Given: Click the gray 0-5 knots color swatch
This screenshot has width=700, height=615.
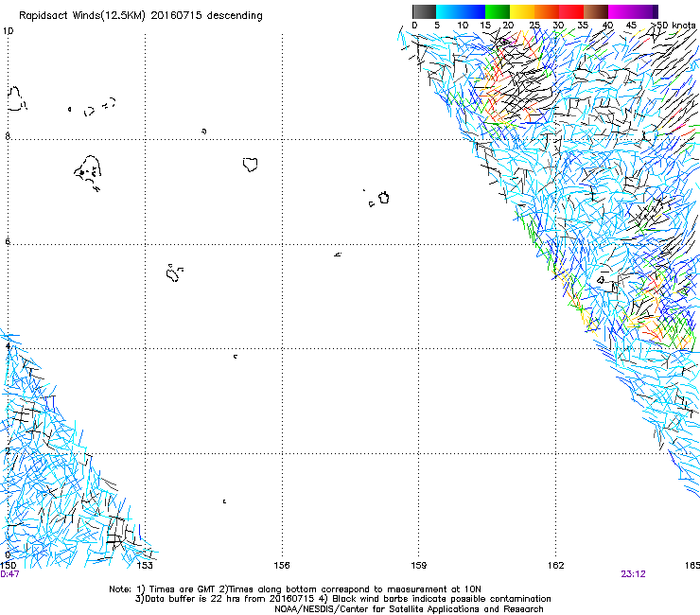Looking at the screenshot, I should tap(424, 11).
